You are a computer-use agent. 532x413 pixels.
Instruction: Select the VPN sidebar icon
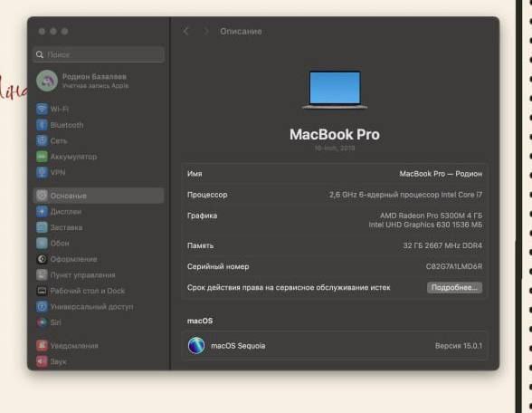click(42, 172)
